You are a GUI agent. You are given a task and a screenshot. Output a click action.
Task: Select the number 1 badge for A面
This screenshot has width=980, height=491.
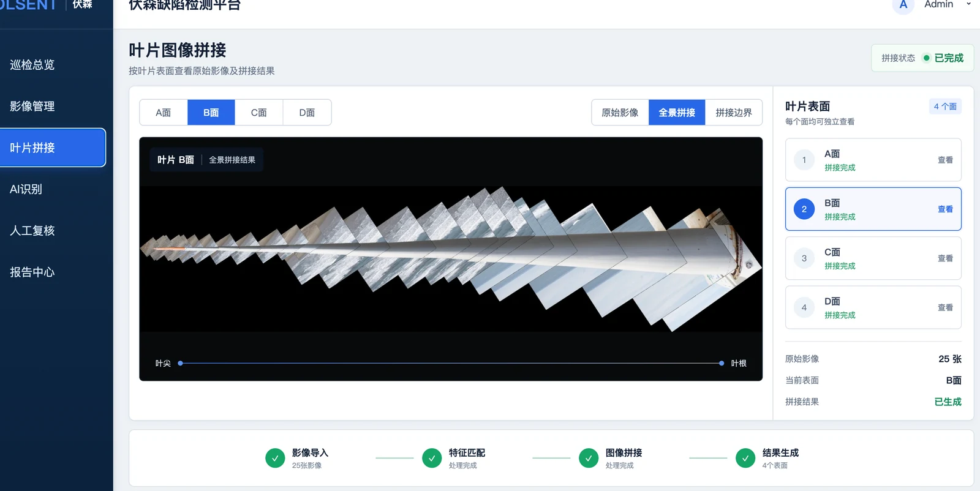[804, 160]
